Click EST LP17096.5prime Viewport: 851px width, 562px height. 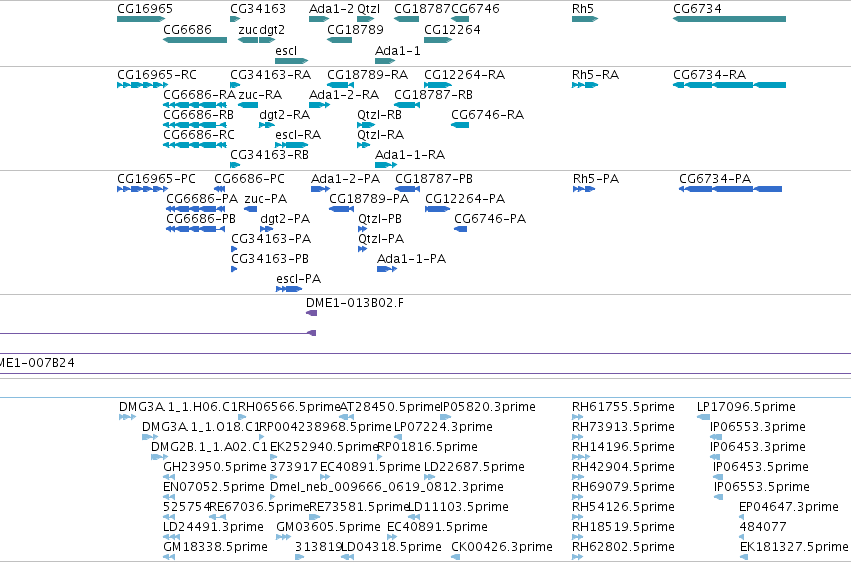pyautogui.click(x=703, y=417)
